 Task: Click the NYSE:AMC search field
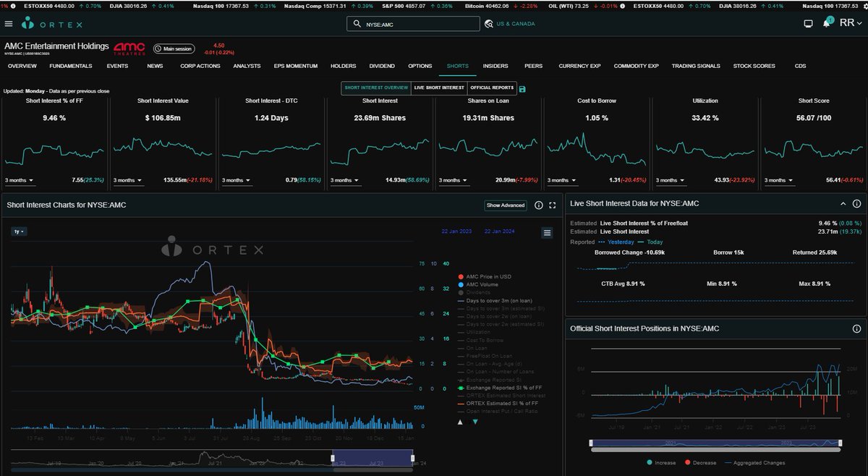pyautogui.click(x=413, y=24)
